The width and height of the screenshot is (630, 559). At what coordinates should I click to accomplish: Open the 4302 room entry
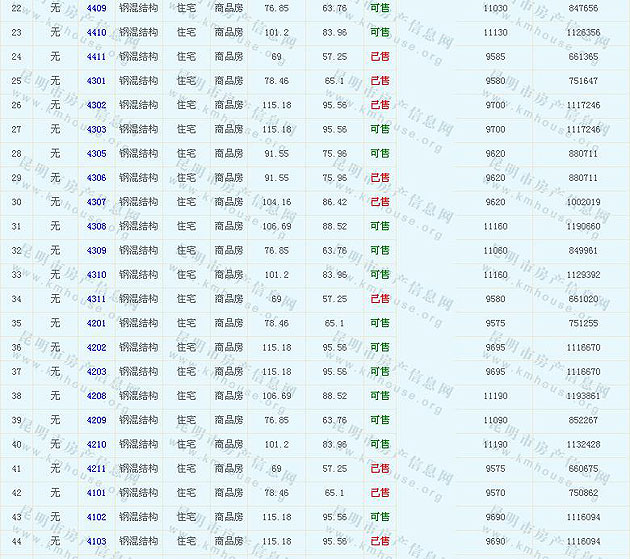pyautogui.click(x=96, y=105)
